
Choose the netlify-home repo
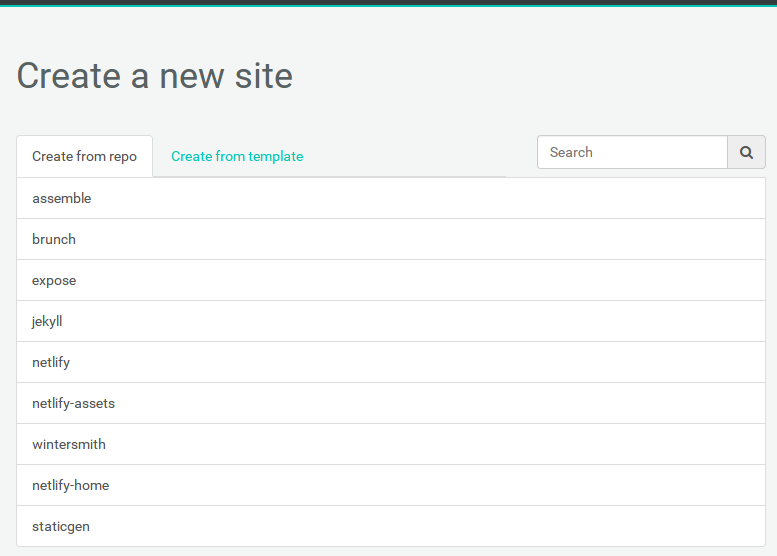[391, 486]
